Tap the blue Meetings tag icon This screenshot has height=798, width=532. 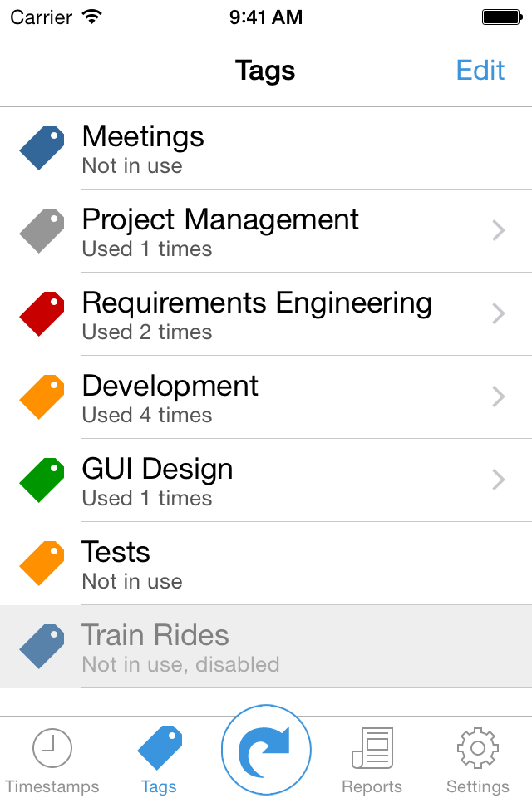tap(42, 148)
